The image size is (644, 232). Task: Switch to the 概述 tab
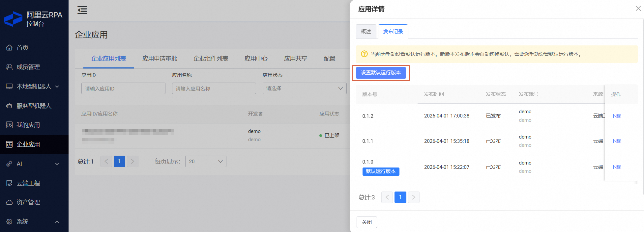(366, 32)
